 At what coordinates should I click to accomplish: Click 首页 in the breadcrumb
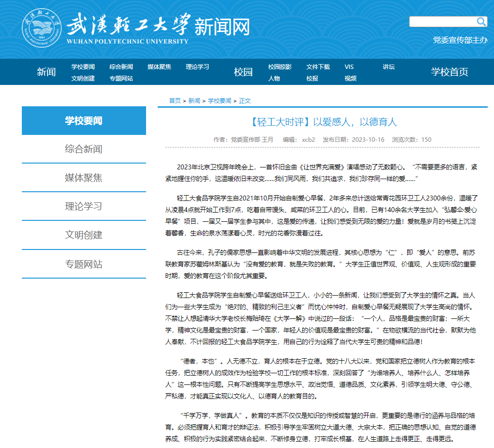(175, 101)
